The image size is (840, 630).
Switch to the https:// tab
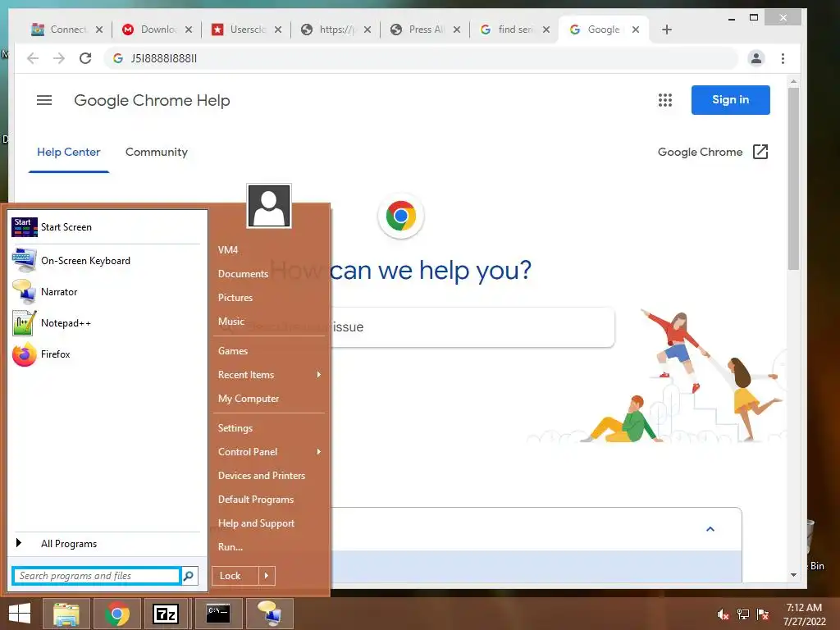pyautogui.click(x=336, y=30)
